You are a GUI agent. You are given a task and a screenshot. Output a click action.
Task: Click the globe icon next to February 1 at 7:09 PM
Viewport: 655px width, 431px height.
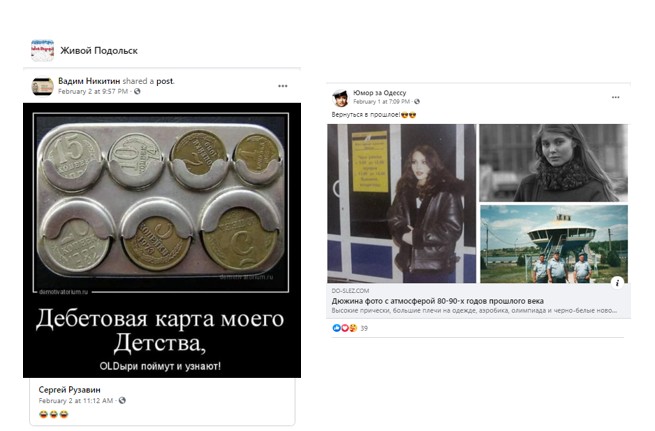click(x=417, y=101)
